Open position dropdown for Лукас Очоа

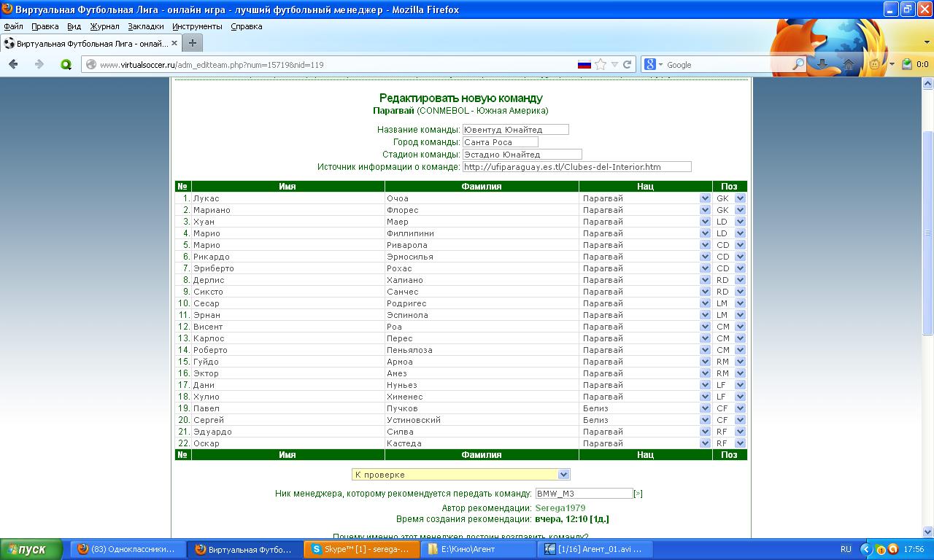[x=740, y=198]
